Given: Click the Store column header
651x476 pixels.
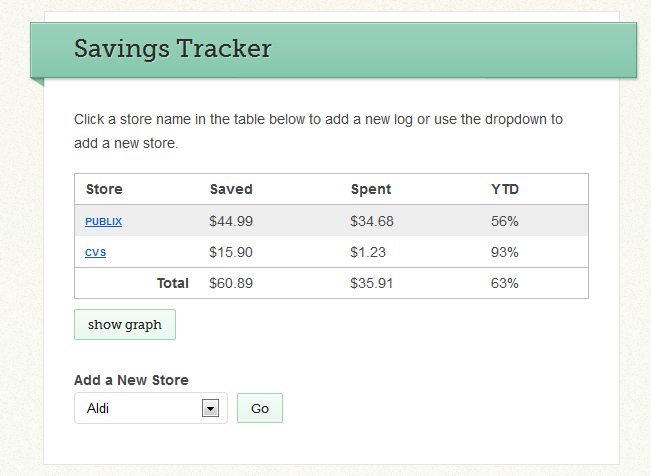Looking at the screenshot, I should click(104, 189).
